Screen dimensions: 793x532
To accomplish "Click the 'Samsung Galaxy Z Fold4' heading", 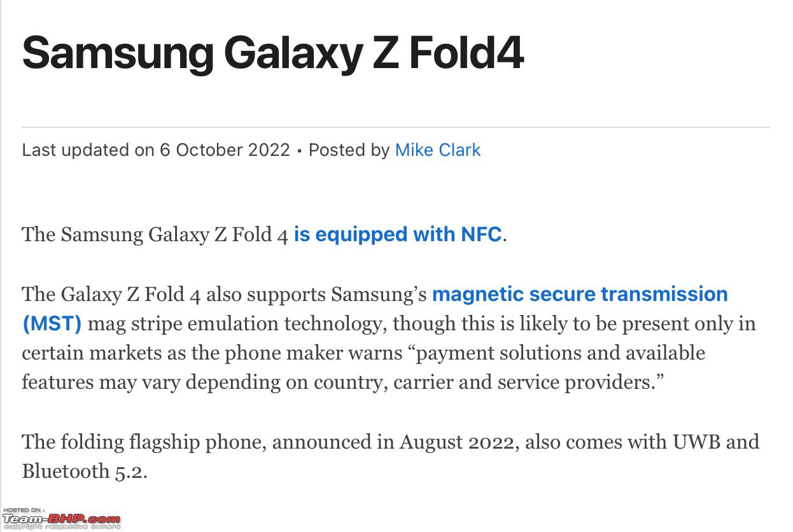I will pos(273,53).
